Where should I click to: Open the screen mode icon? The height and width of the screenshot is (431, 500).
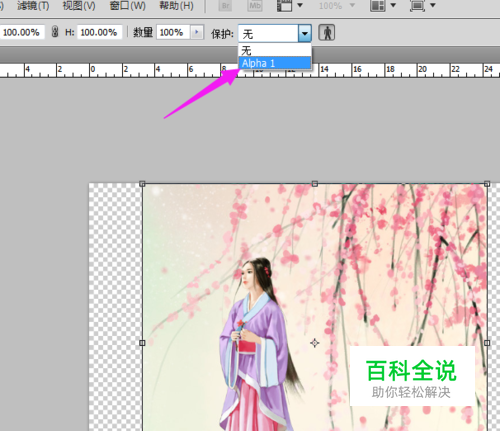tap(417, 6)
